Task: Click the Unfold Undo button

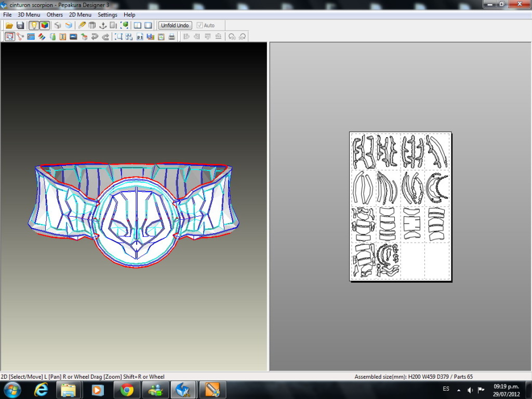Action: (175, 25)
